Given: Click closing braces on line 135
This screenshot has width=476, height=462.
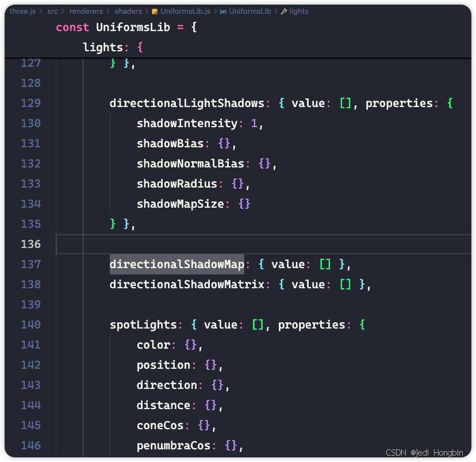Looking at the screenshot, I should point(121,224).
